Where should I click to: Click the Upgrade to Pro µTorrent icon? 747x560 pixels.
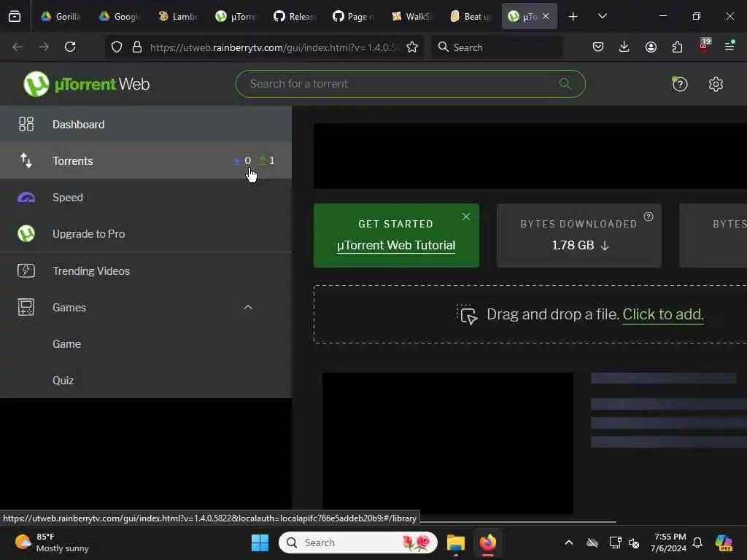point(26,234)
